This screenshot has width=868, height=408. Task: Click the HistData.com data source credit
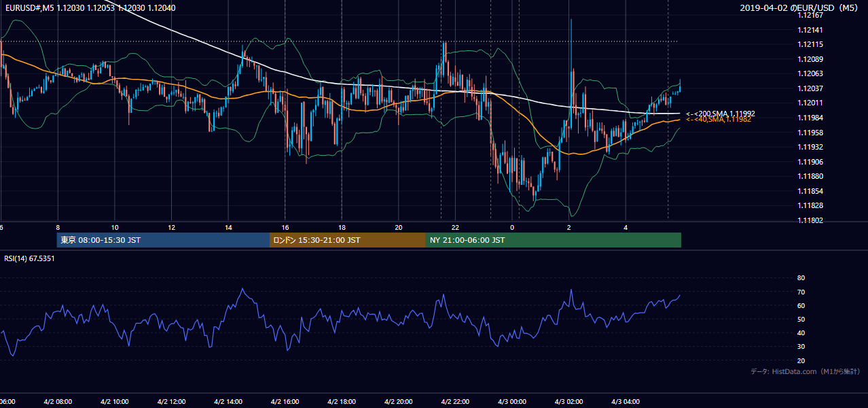point(806,371)
